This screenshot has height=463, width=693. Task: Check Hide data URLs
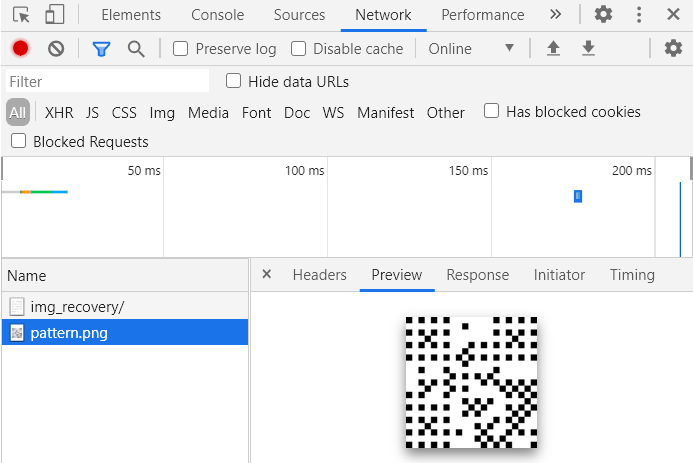233,81
